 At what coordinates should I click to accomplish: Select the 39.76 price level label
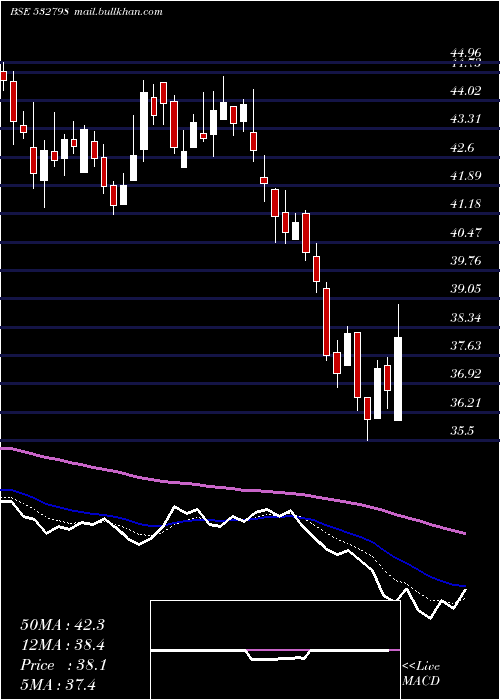click(466, 261)
